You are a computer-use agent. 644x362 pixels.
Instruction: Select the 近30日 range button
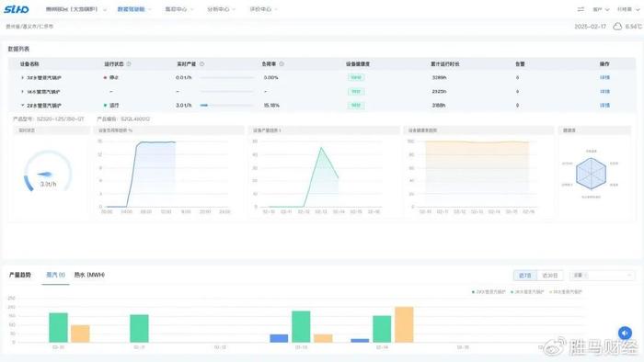pos(550,275)
